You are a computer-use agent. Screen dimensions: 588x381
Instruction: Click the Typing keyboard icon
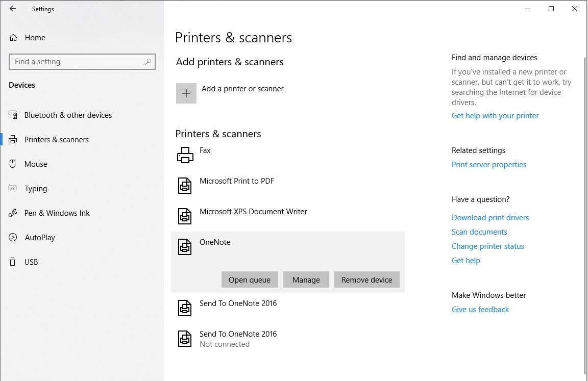pos(13,188)
